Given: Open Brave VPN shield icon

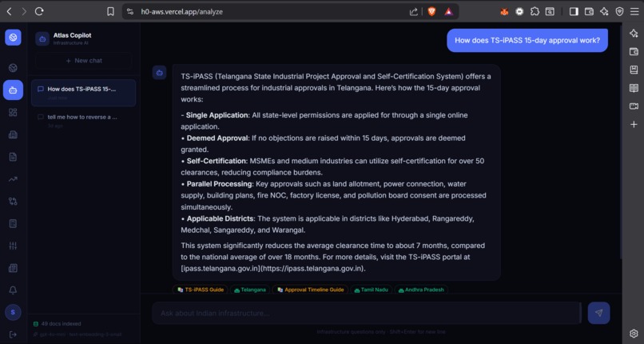Looking at the screenshot, I should click(619, 11).
